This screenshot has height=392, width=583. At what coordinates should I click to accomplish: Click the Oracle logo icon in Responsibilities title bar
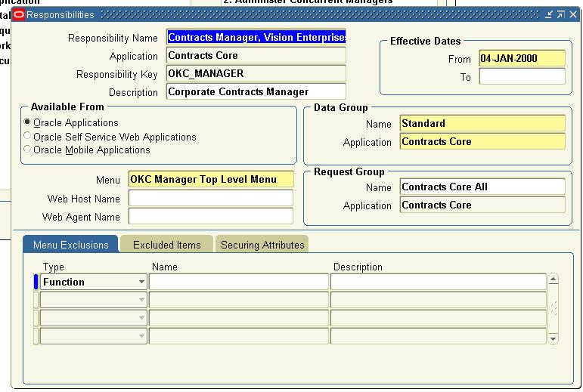[x=19, y=15]
